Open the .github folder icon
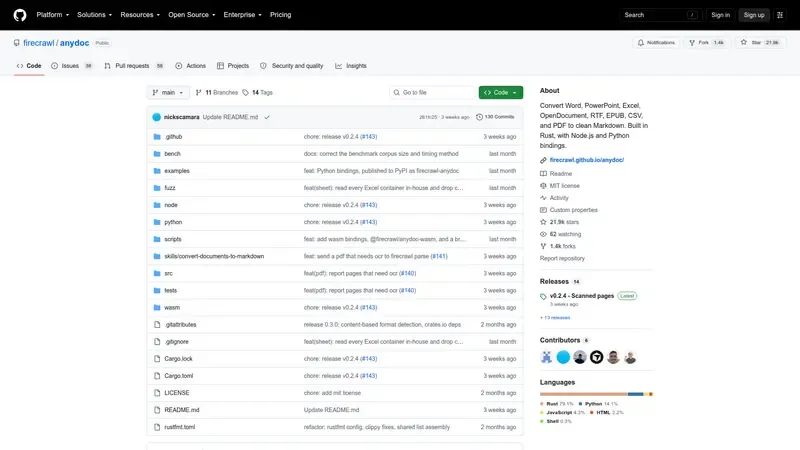 (x=157, y=137)
